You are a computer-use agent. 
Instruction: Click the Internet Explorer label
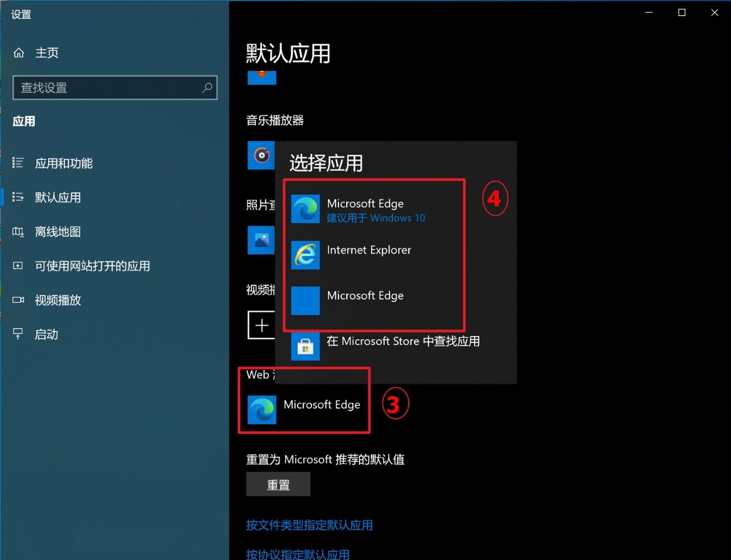tap(369, 250)
